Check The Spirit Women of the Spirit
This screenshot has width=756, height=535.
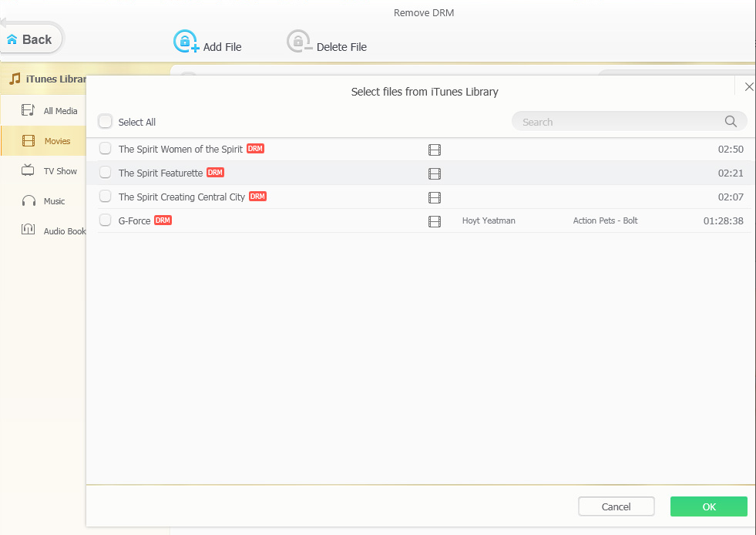106,149
